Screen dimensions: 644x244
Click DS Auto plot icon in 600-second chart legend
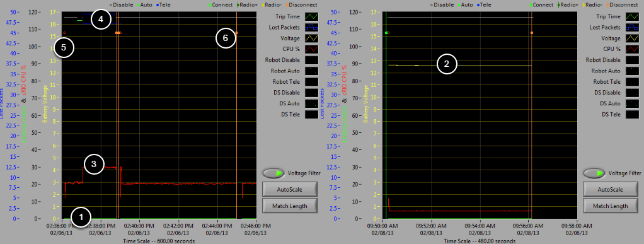[x=312, y=103]
